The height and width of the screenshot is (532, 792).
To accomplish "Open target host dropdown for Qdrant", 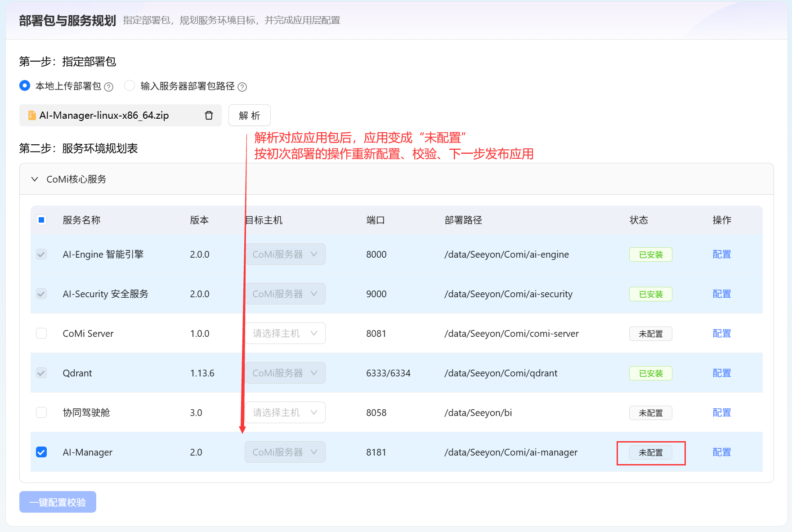I will pos(285,373).
